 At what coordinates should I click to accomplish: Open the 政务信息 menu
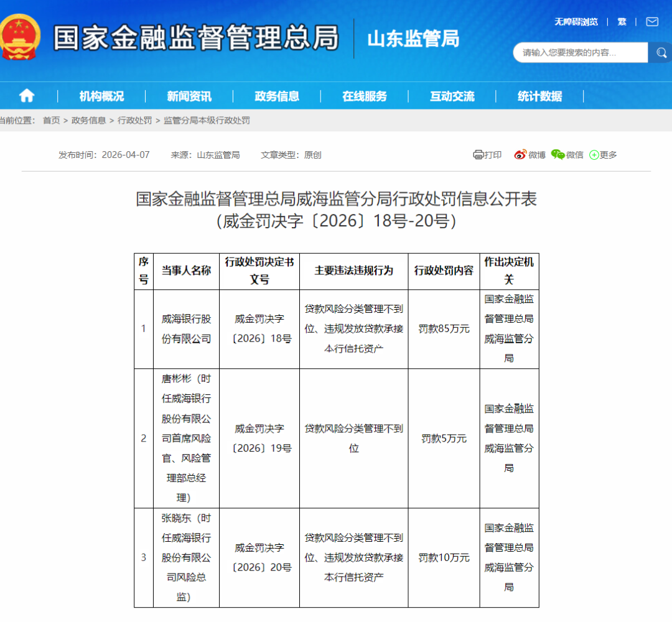[277, 96]
